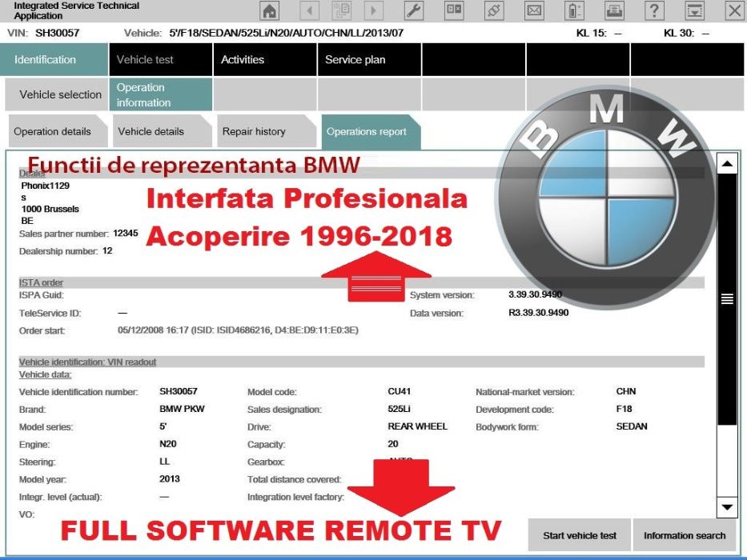This screenshot has height=560, width=747.
Task: Click the Engine value N20
Action: click(x=167, y=444)
